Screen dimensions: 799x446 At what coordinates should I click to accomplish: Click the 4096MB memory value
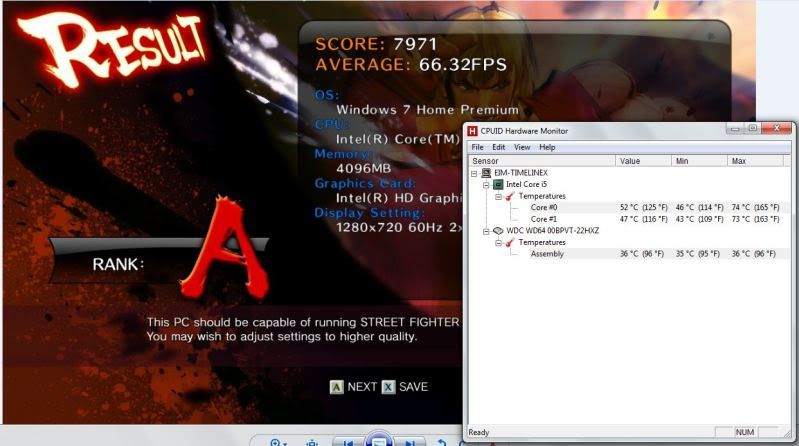pyautogui.click(x=363, y=168)
